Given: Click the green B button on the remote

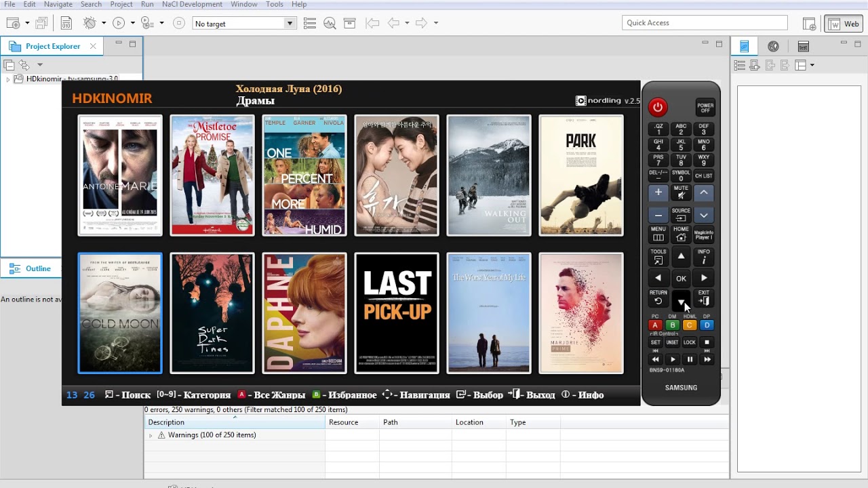Looking at the screenshot, I should [x=672, y=325].
